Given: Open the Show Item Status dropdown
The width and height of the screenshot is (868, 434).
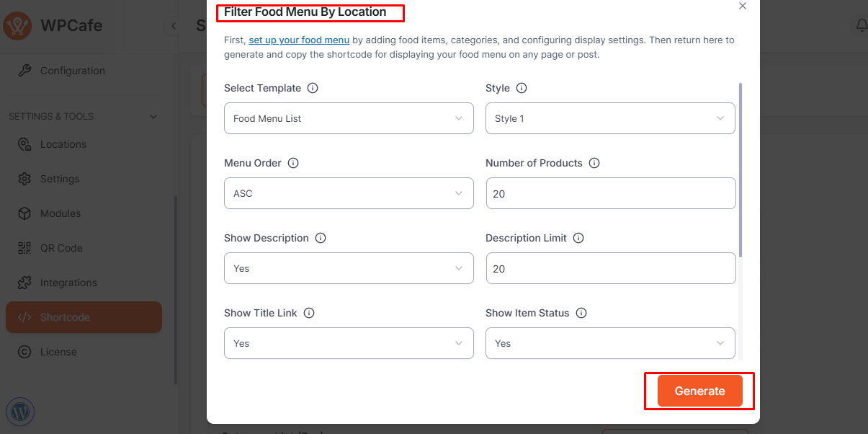Looking at the screenshot, I should point(610,343).
